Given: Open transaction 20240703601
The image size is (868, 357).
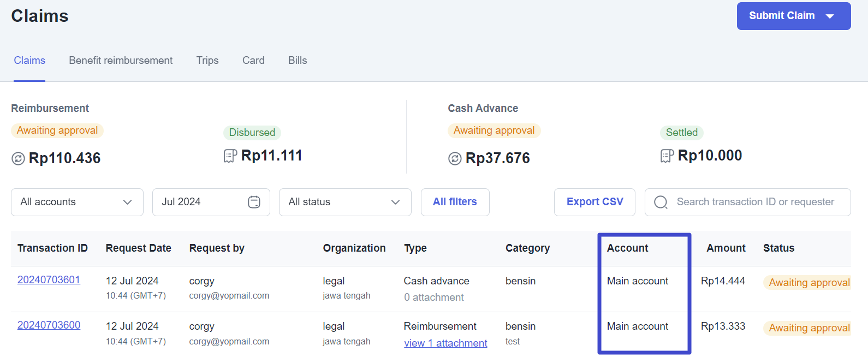Looking at the screenshot, I should click(49, 280).
